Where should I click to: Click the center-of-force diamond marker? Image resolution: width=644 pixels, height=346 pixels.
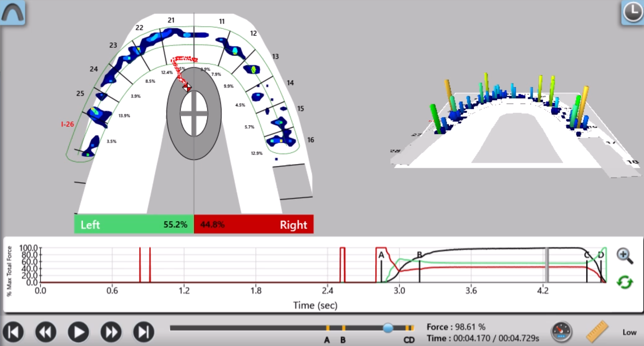tap(187, 87)
